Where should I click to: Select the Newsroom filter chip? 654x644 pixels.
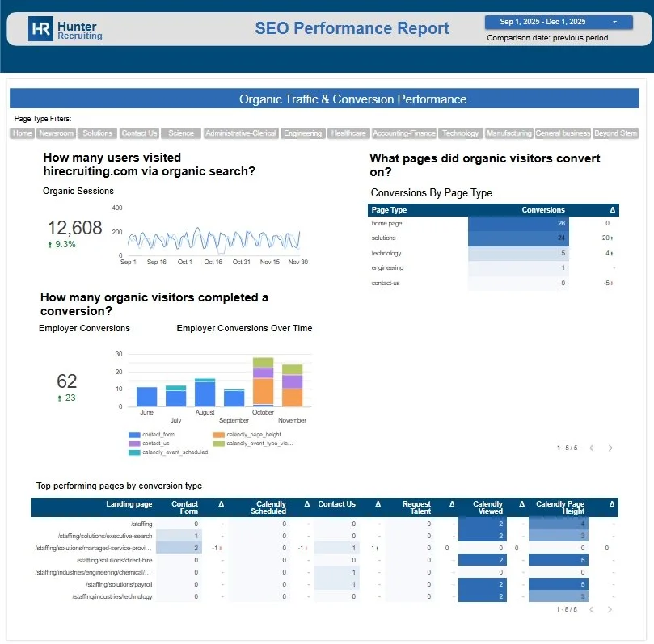[x=55, y=133]
